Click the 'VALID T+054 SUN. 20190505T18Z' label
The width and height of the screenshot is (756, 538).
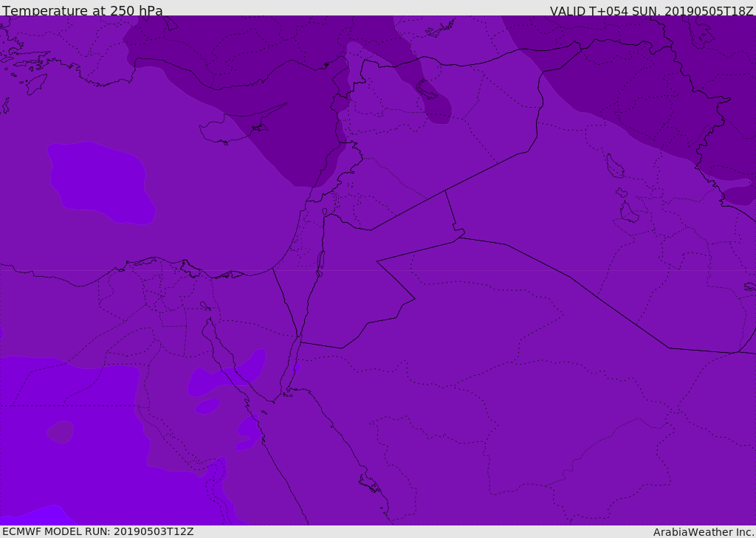point(651,10)
